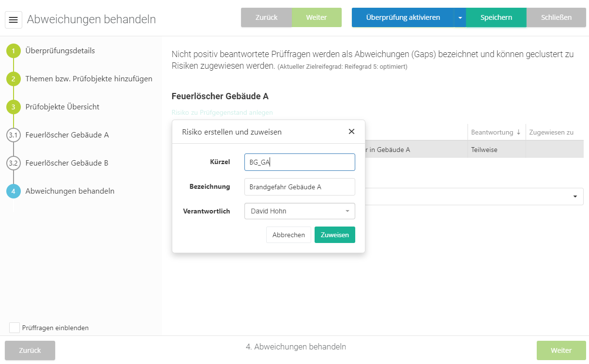Viewport: 589px width, 364px height.
Task: Click the Kürzel input field
Action: tap(299, 162)
